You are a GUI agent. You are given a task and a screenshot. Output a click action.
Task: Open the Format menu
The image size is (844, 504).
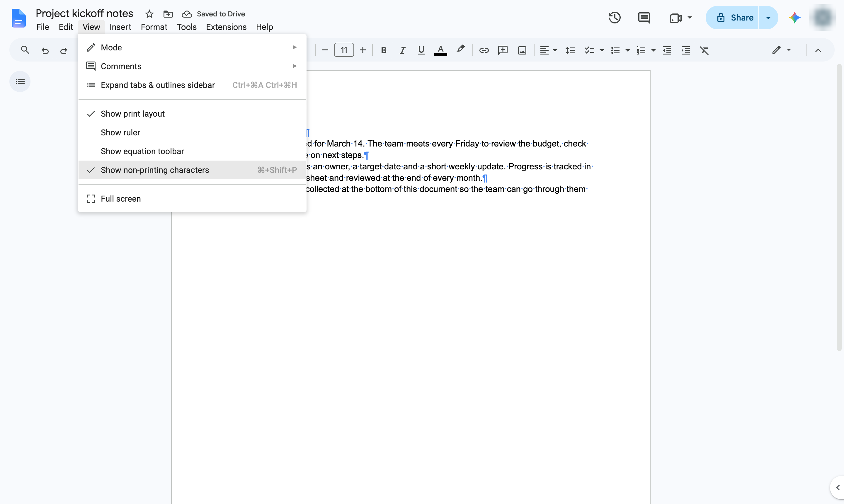coord(154,27)
